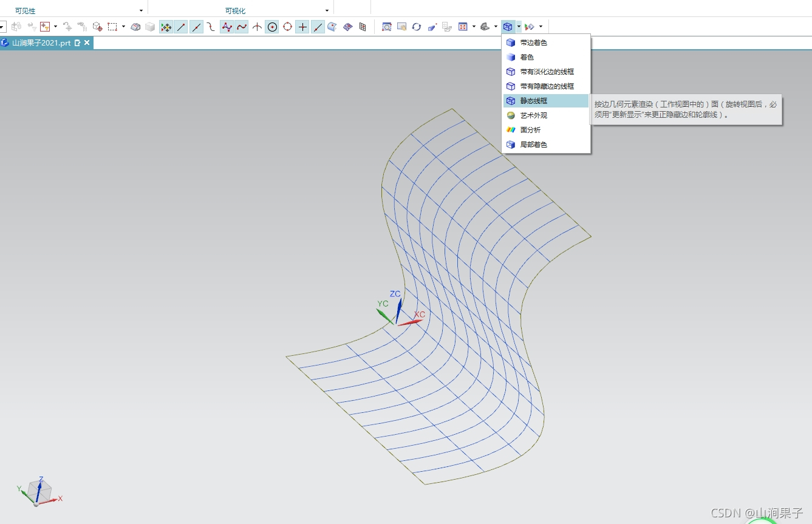Select 带有淡化边的线框 menu entry
This screenshot has height=524, width=812.
point(546,72)
